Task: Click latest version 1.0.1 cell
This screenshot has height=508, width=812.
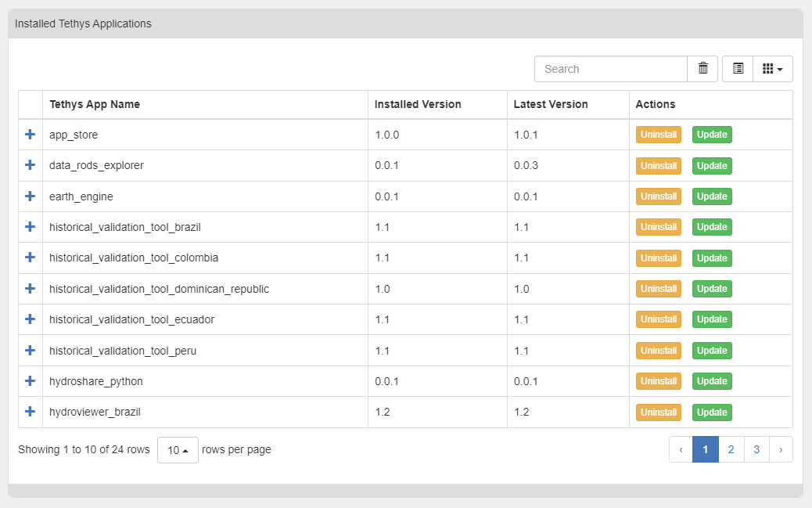Action: pos(568,135)
